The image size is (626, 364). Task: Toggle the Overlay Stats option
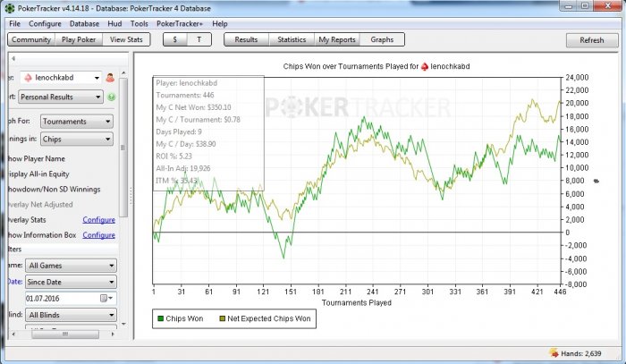pyautogui.click(x=27, y=219)
